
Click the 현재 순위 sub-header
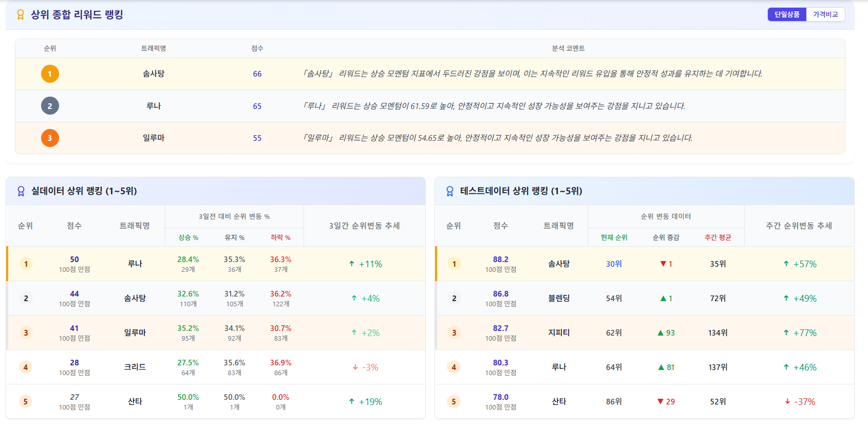614,237
